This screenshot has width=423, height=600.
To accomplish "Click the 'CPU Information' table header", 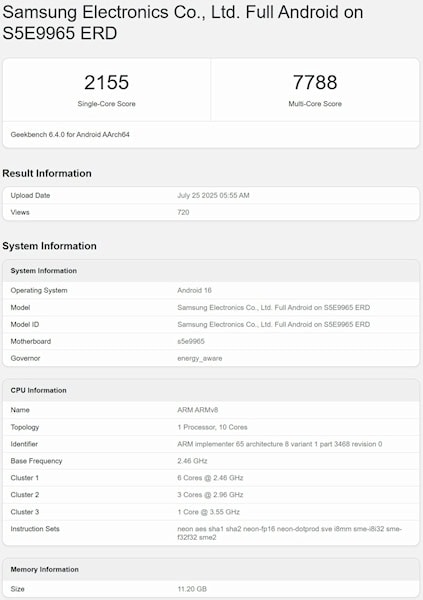I will [211, 390].
